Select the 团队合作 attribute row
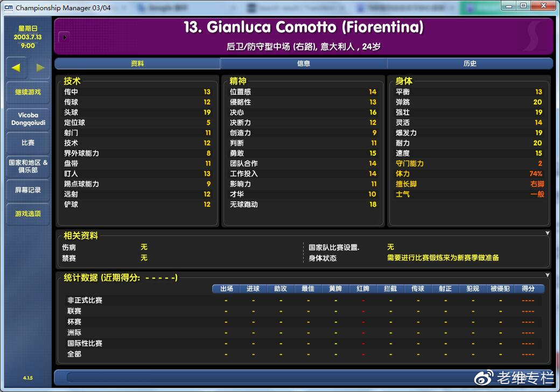560x392 pixels. 303,163
